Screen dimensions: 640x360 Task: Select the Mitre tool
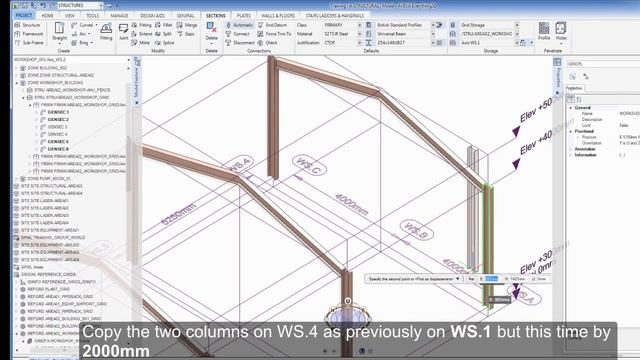[141, 42]
